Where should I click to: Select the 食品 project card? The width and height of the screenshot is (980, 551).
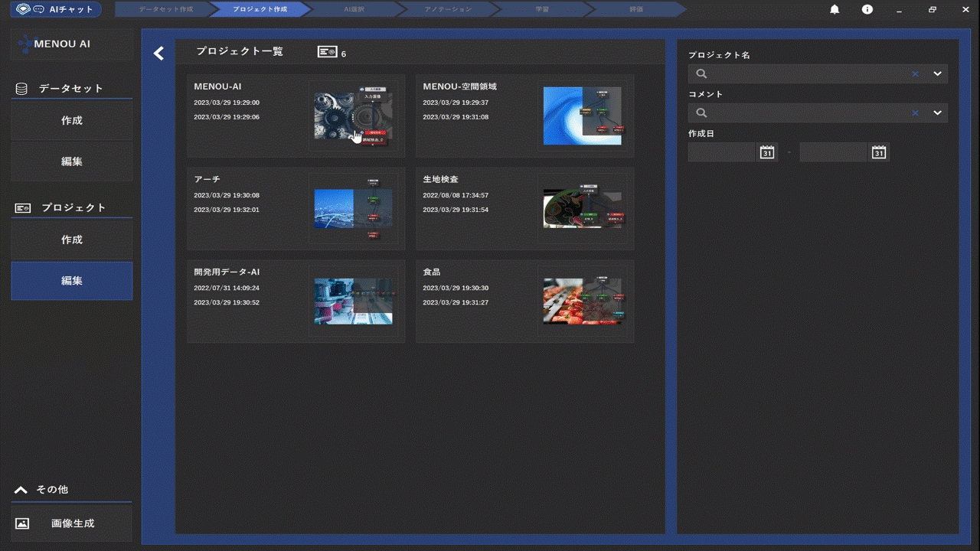click(x=524, y=301)
